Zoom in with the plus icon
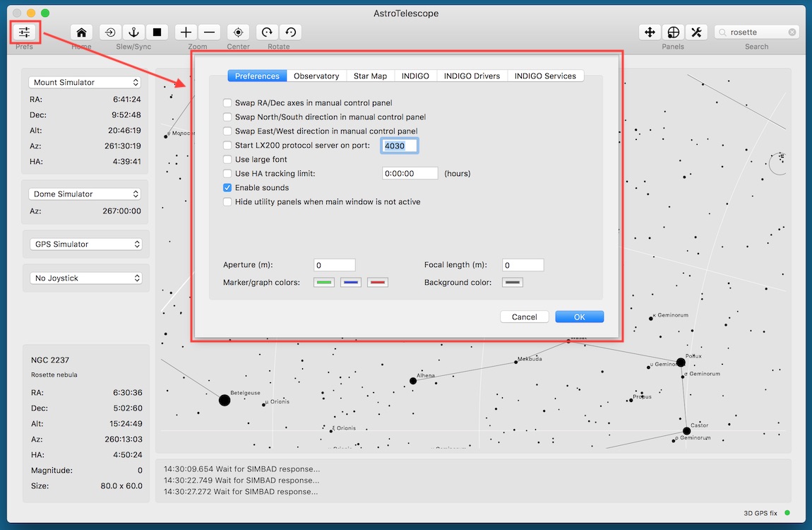The width and height of the screenshot is (812, 530). point(186,32)
